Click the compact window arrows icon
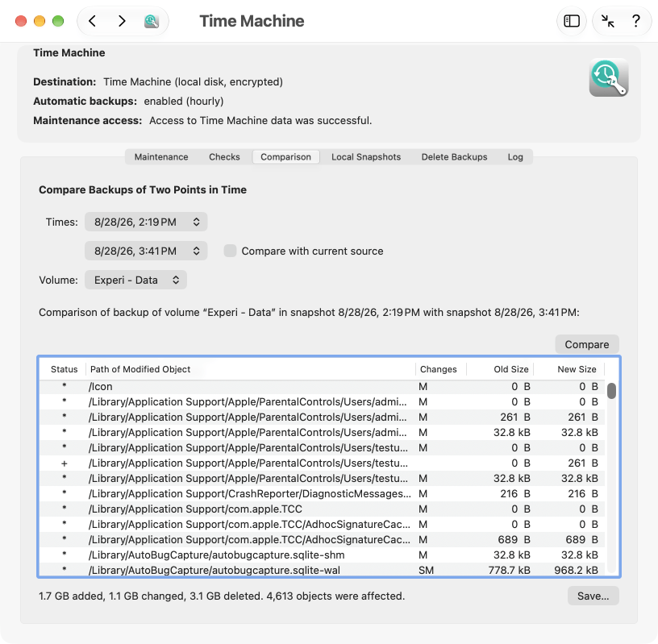 pos(607,21)
